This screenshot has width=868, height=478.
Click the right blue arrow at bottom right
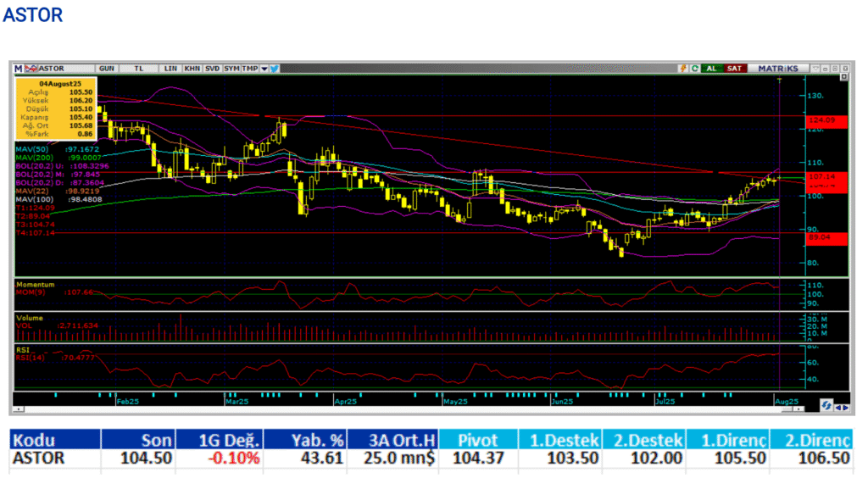click(846, 408)
